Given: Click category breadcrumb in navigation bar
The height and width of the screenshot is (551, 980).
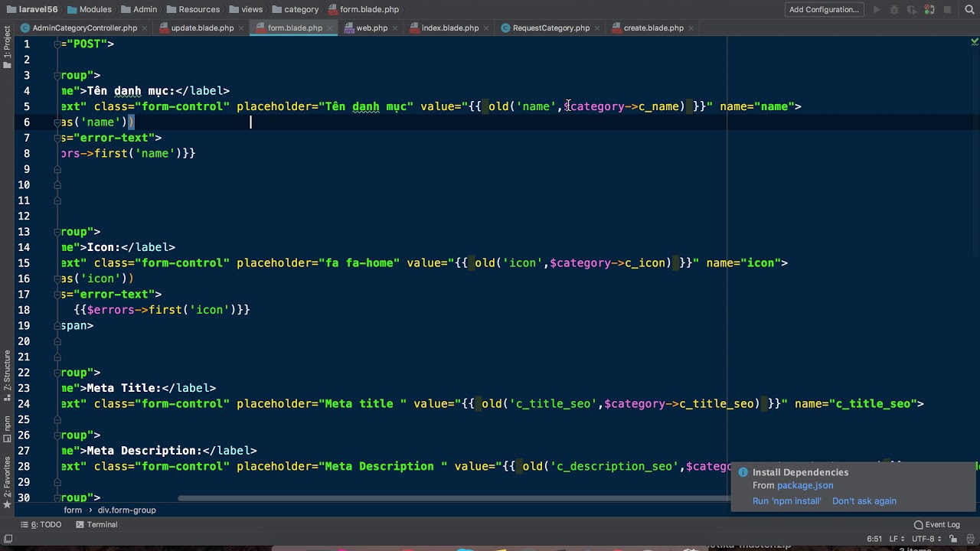Looking at the screenshot, I should [x=301, y=10].
